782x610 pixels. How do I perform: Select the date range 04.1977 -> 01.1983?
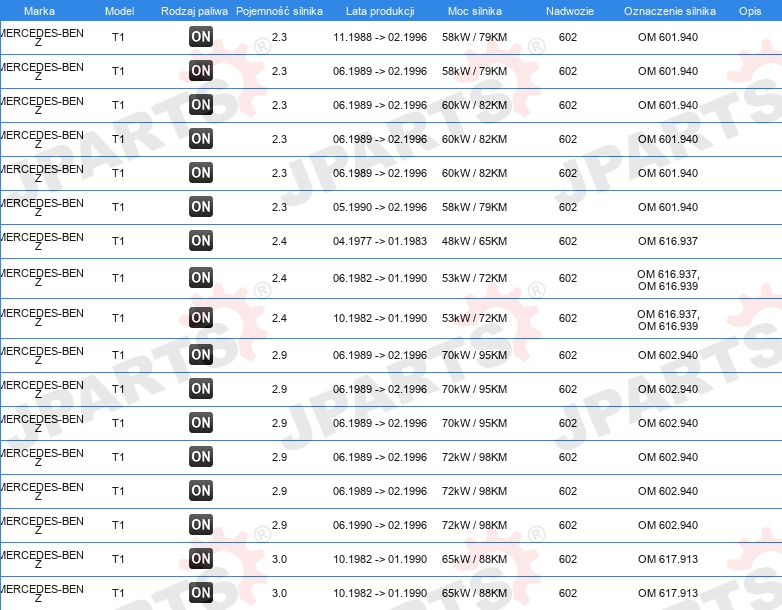(x=380, y=241)
